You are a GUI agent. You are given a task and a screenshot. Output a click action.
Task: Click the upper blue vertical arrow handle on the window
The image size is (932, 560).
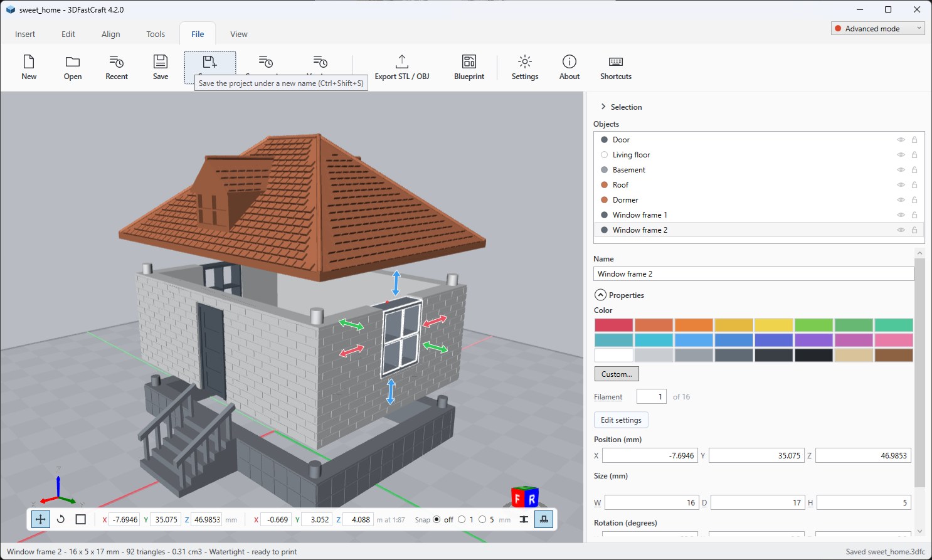coord(396,283)
